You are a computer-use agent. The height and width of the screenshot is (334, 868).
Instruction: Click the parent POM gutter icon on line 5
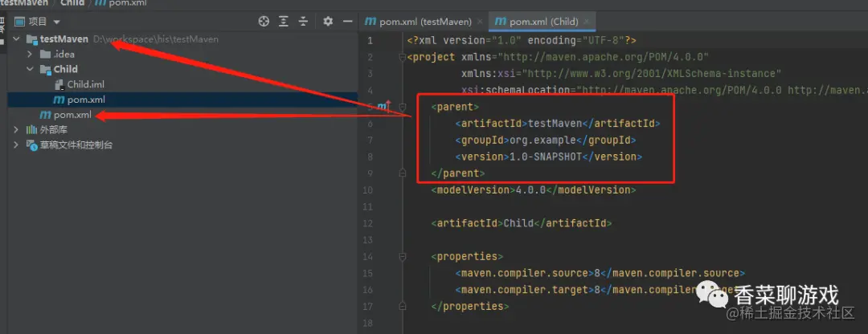[383, 106]
